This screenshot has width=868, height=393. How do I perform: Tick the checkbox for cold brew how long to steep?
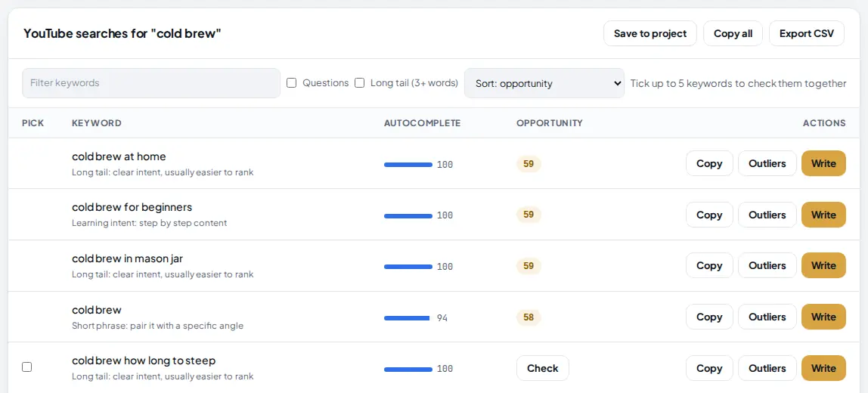(26, 367)
